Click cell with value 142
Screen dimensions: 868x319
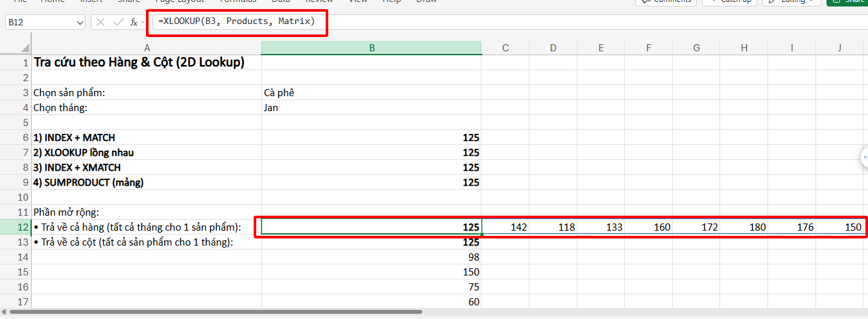(x=505, y=227)
